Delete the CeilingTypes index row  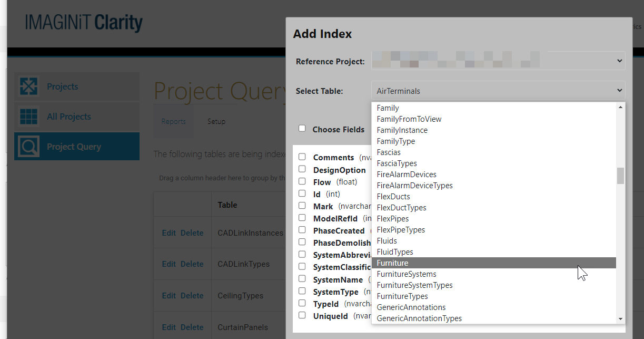(192, 296)
